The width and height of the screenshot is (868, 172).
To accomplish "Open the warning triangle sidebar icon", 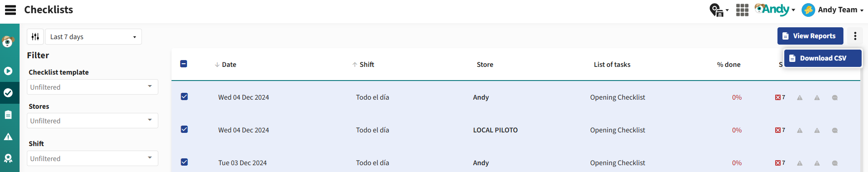I will click(x=8, y=137).
